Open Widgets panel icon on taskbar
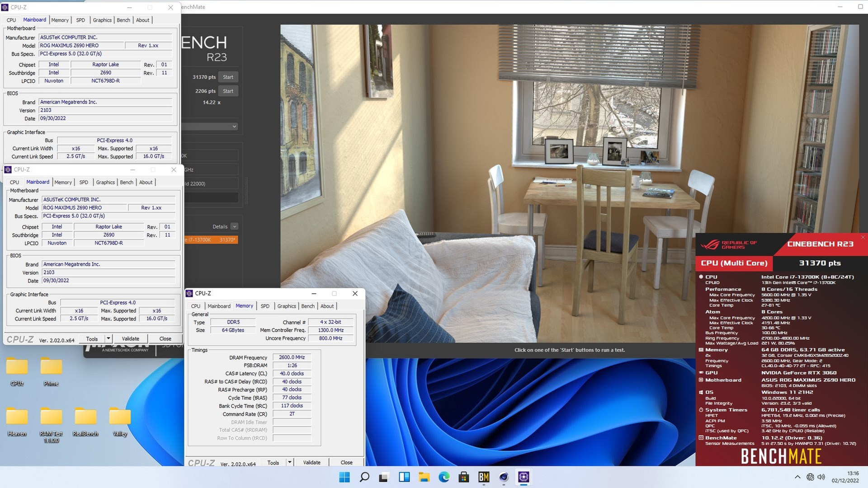Image resolution: width=868 pixels, height=488 pixels. (404, 477)
